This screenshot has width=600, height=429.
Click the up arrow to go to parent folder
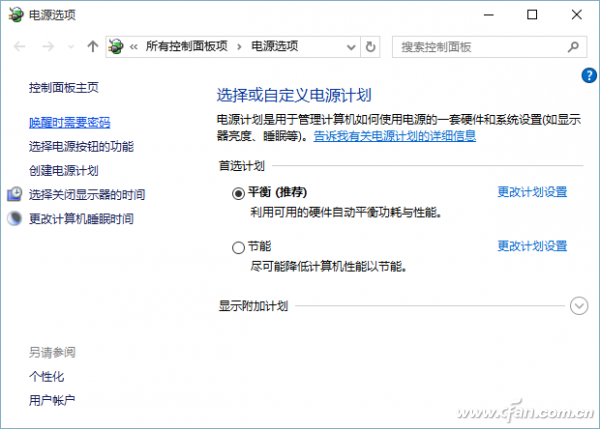[x=93, y=47]
